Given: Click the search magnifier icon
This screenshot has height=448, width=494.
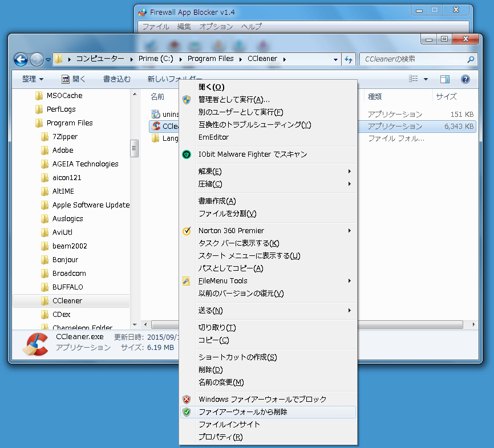Looking at the screenshot, I should tap(471, 59).
